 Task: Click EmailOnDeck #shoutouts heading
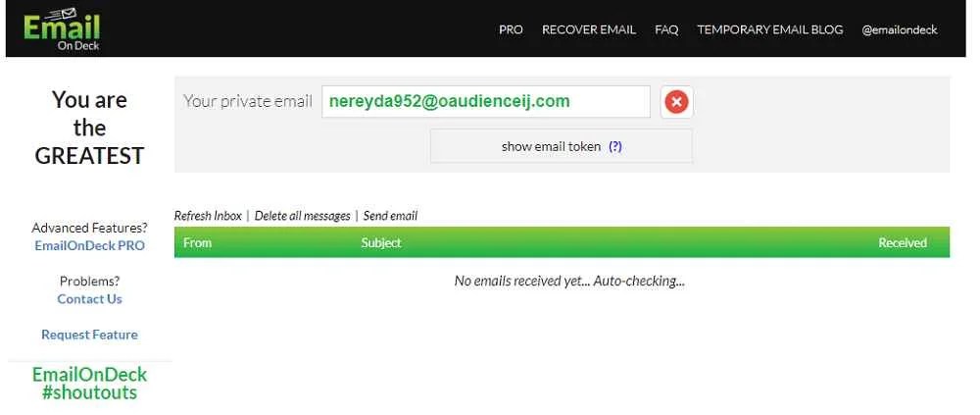[89, 383]
